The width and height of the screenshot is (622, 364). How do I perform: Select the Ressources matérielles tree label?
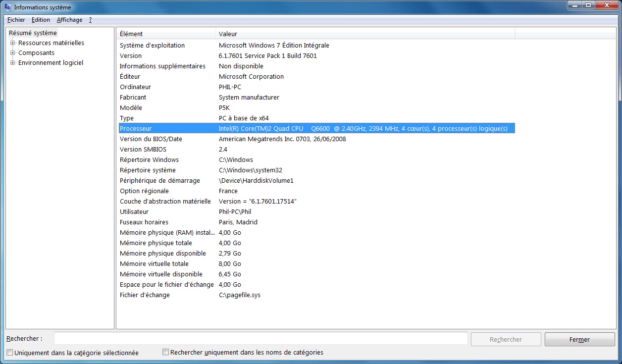[x=51, y=43]
